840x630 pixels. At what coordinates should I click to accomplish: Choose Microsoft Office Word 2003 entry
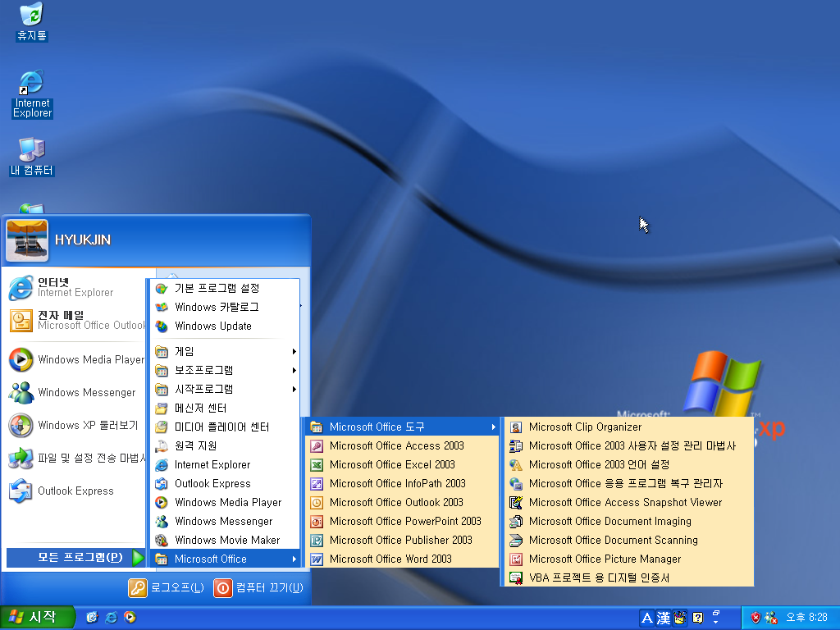tap(402, 559)
